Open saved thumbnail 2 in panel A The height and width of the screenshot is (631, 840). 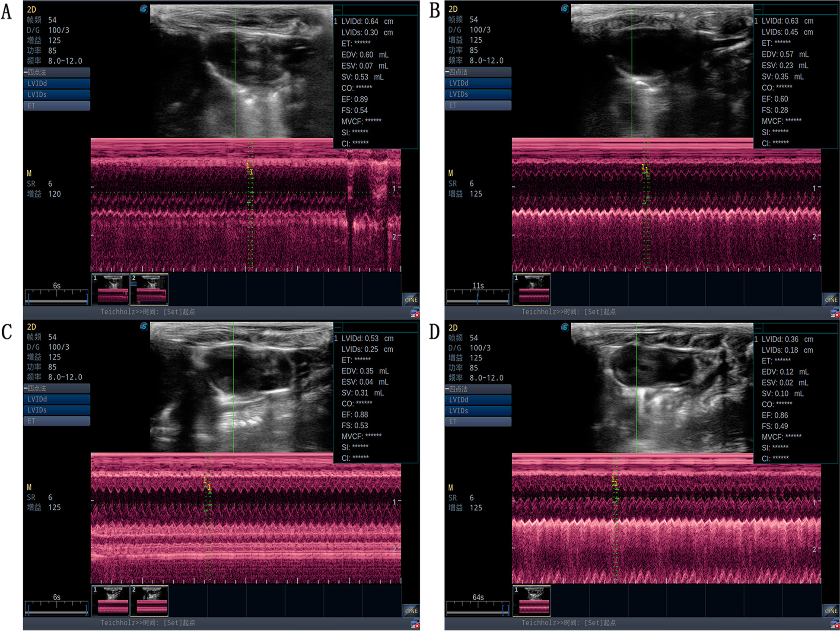(x=149, y=289)
